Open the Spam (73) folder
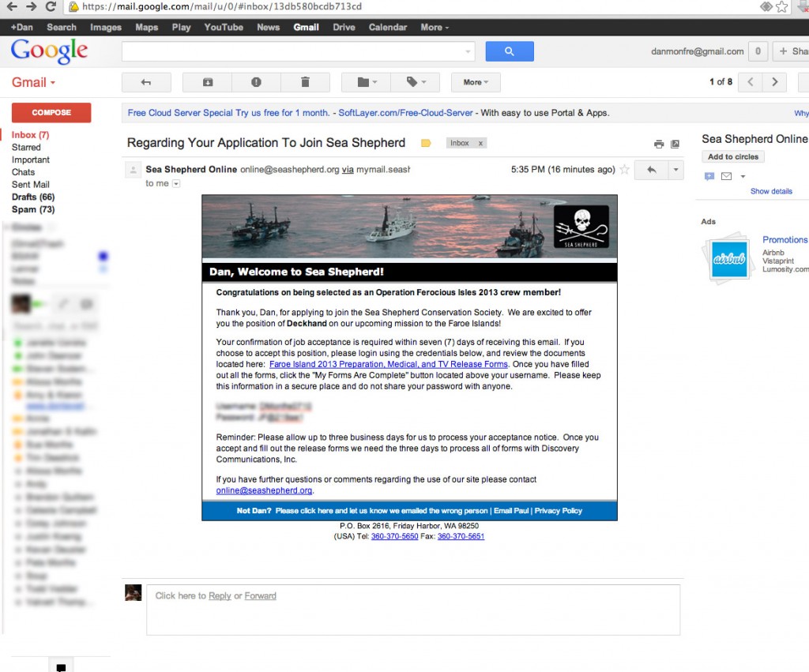The image size is (809, 672). coord(33,209)
